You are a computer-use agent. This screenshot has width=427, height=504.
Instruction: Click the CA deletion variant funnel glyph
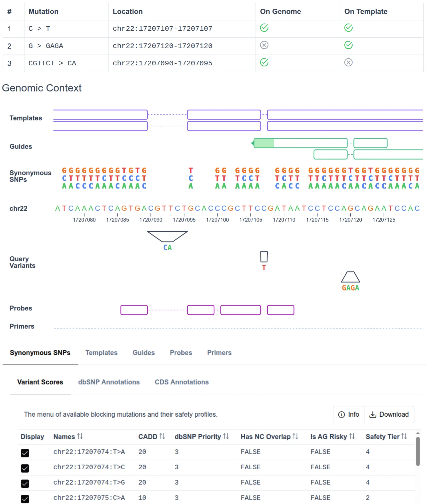(x=167, y=236)
